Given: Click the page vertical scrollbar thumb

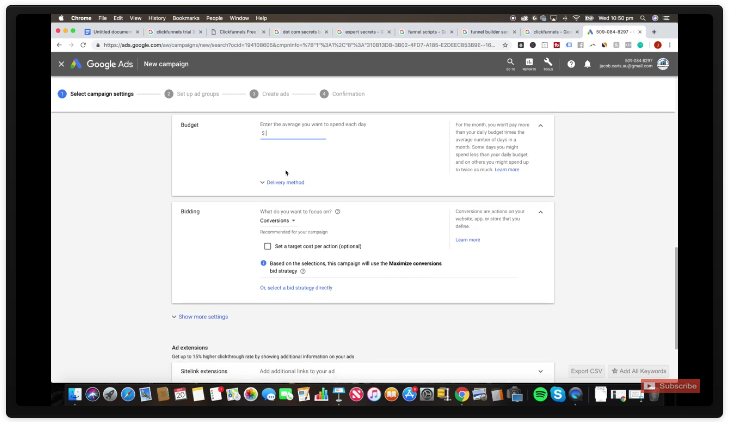Looking at the screenshot, I should [x=676, y=297].
